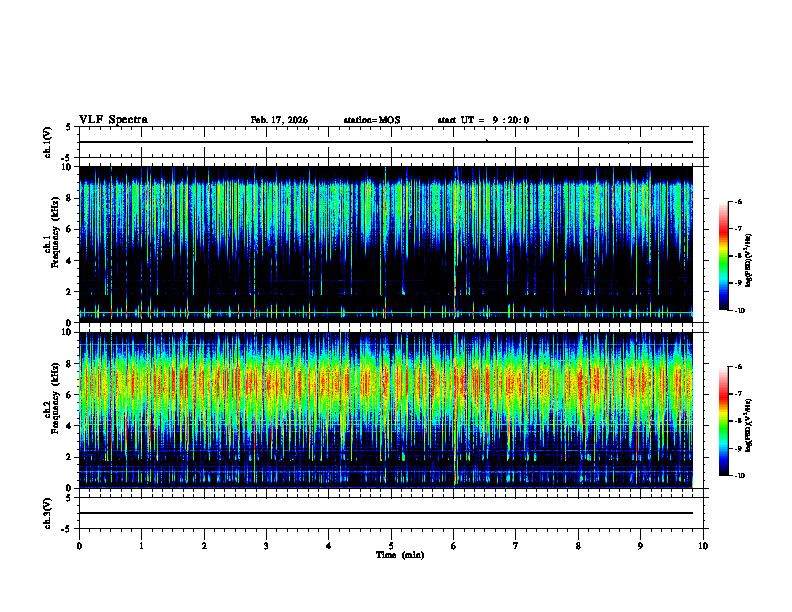792x612 pixels.
Task: Click the ch.2 colorbar log(PSD) label
Action: pos(748,425)
